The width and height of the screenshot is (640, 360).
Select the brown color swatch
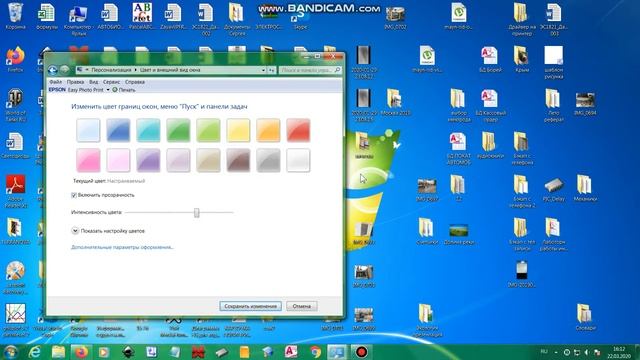coord(238,160)
